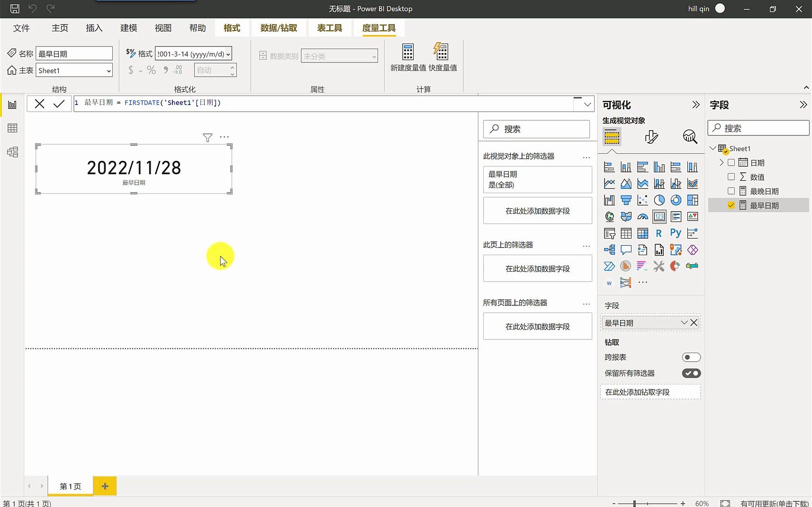Select the globe map visual
Screen dimensions: 812x507
click(609, 217)
